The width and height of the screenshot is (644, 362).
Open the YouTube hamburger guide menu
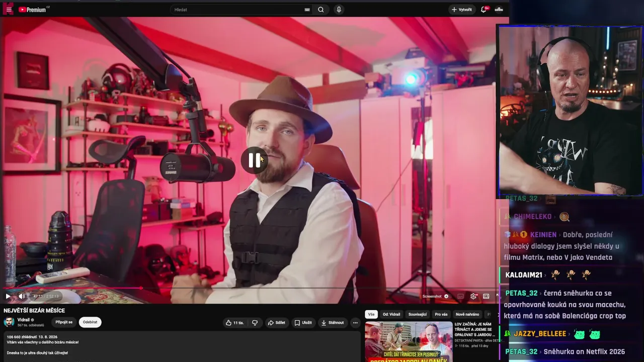[9, 10]
